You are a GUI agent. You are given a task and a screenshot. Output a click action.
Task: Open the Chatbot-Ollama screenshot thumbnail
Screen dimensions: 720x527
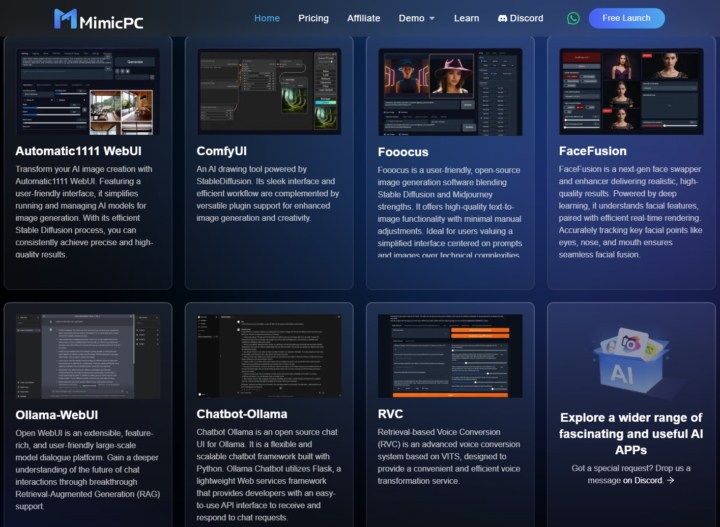pyautogui.click(x=269, y=356)
